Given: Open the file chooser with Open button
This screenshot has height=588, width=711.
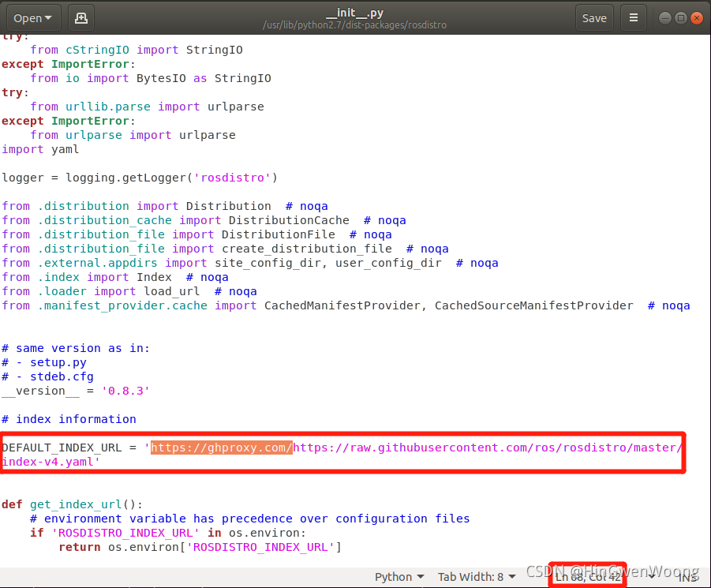Looking at the screenshot, I should pos(34,18).
